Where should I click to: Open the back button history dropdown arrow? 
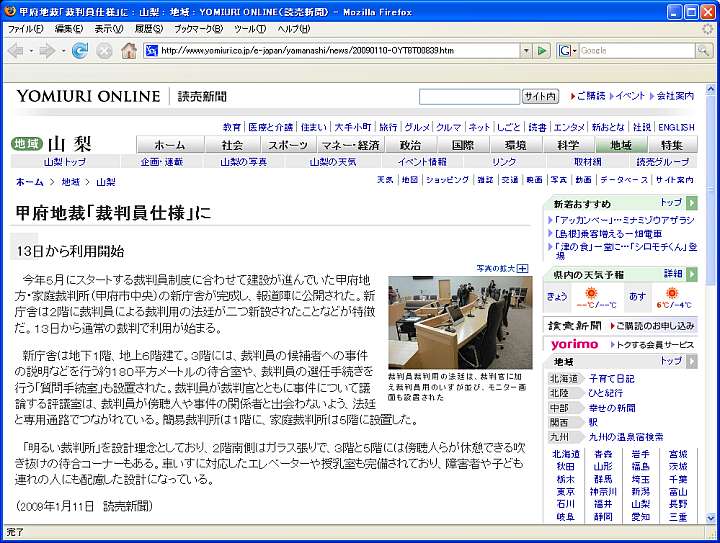(x=31, y=50)
